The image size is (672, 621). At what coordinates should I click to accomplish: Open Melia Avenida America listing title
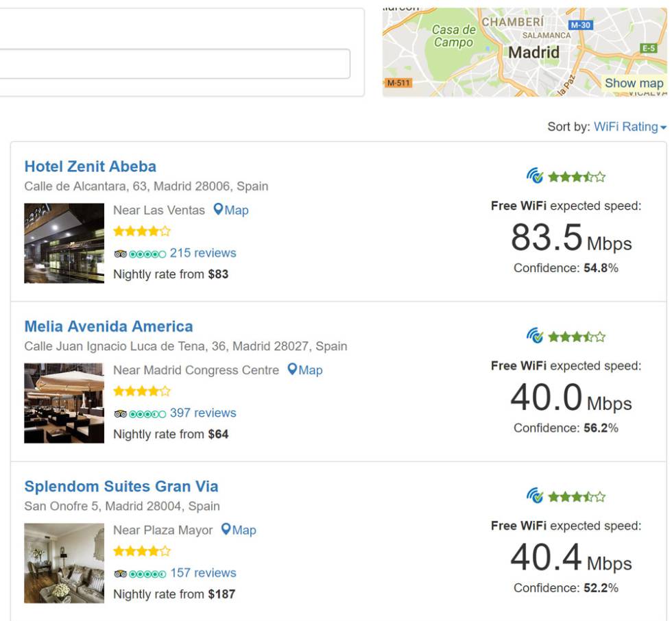(108, 326)
